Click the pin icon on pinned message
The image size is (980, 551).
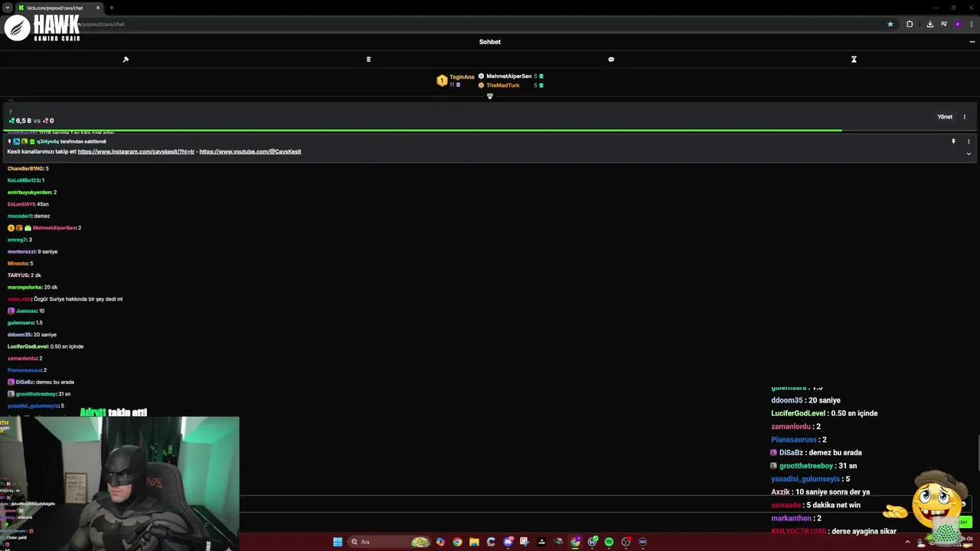click(x=953, y=142)
